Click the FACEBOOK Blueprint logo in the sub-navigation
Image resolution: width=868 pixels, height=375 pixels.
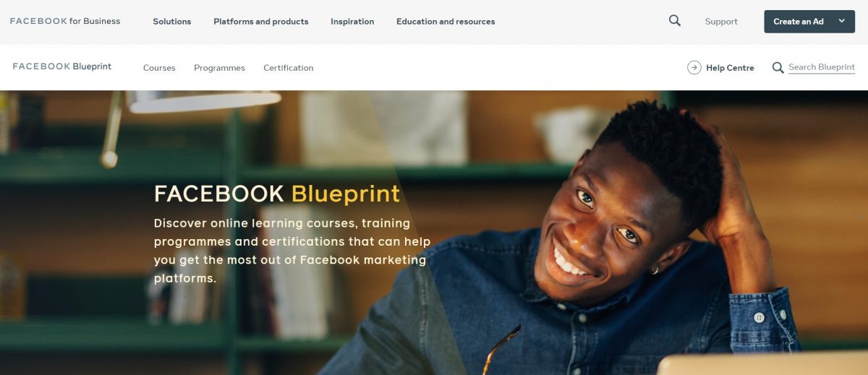(62, 66)
